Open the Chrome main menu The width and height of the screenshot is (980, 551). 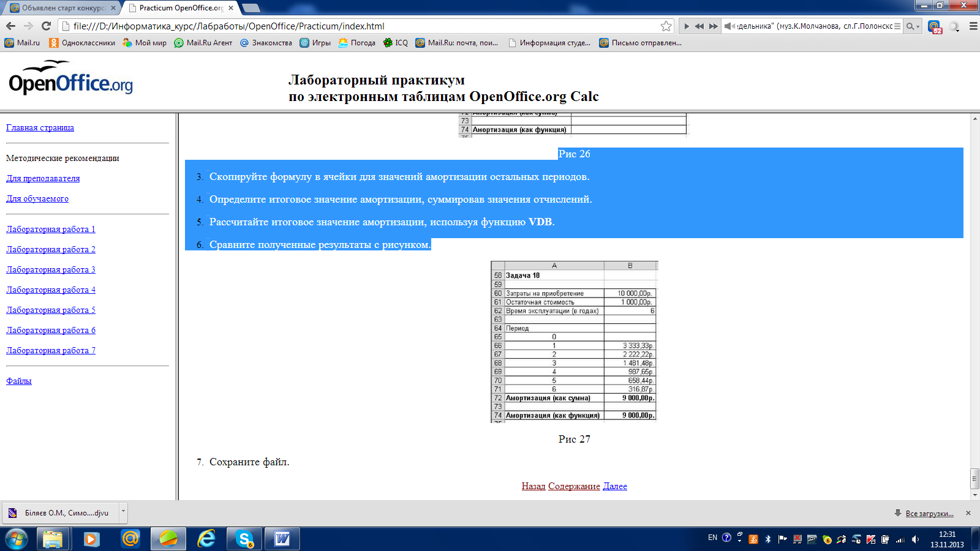pos(973,26)
